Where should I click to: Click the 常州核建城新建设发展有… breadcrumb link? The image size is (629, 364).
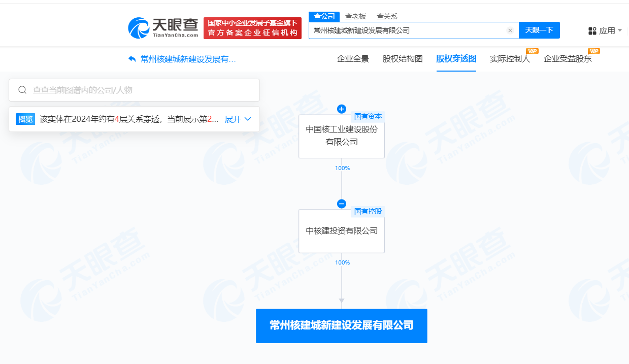tap(188, 59)
